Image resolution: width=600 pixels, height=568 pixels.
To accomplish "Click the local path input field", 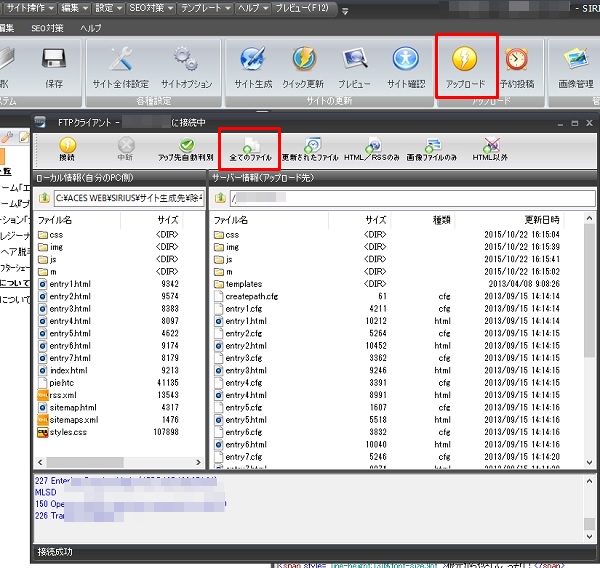I will point(129,198).
